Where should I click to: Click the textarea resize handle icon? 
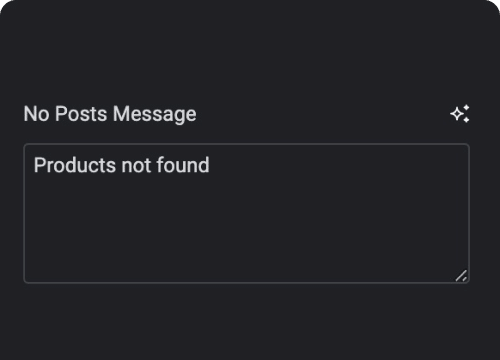(x=461, y=276)
